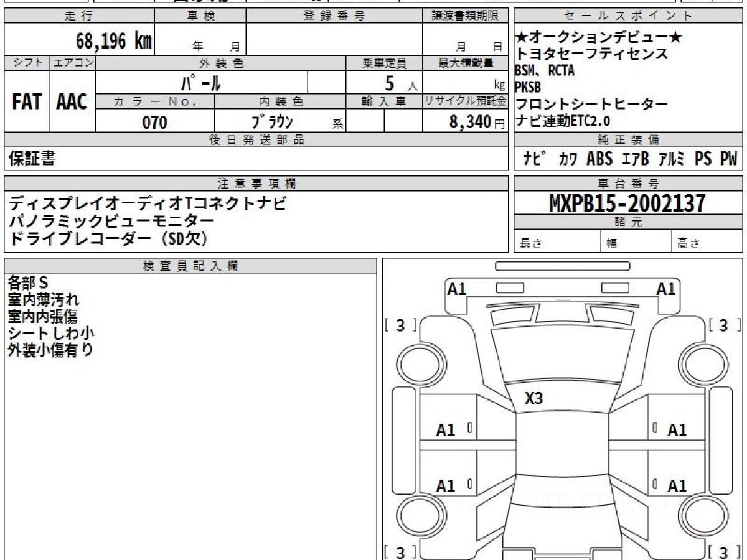Screen dimensions: 747x560
Task: Click the 走行 header cell
Action: 79,16
